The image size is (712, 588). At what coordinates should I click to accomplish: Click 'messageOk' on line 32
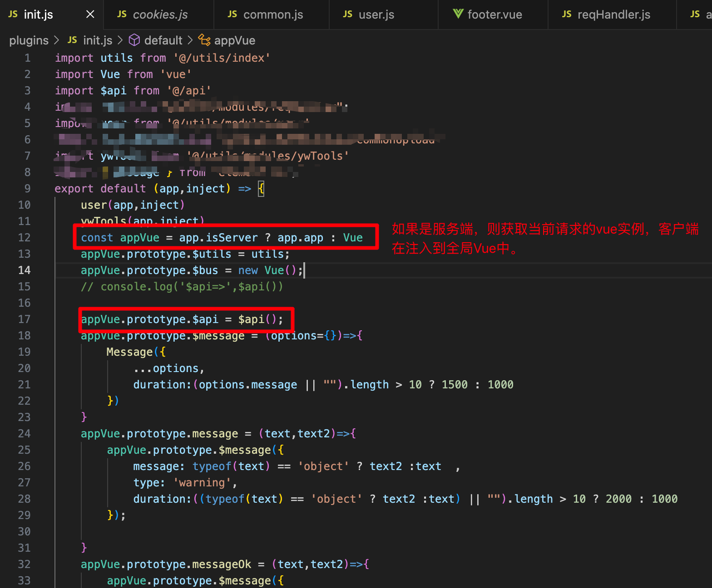222,564
